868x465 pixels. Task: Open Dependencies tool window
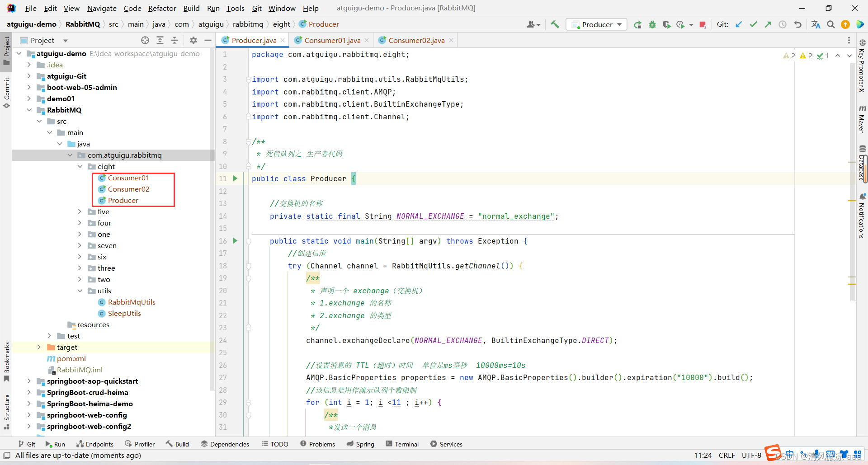(225, 444)
